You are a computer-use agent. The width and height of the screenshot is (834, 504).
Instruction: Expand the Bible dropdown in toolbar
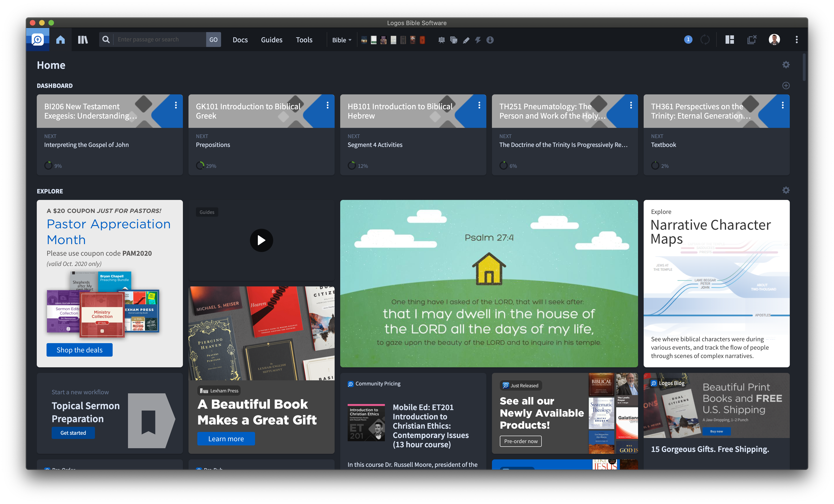(x=342, y=40)
